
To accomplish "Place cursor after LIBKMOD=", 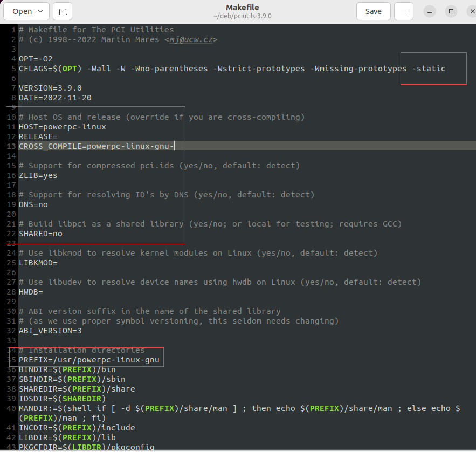I will (x=58, y=263).
